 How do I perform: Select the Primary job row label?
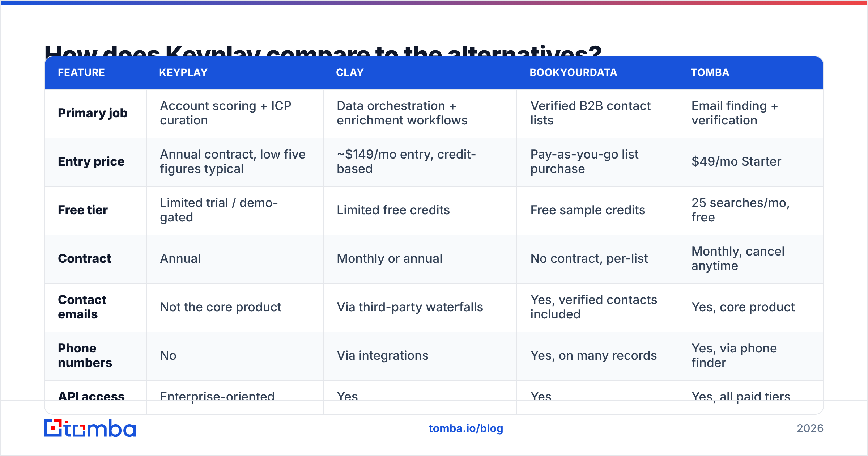93,113
